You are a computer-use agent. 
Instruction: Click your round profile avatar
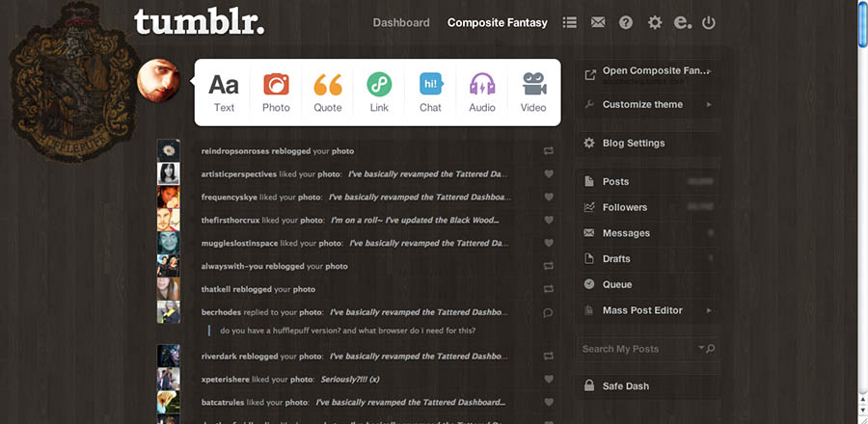tap(158, 81)
